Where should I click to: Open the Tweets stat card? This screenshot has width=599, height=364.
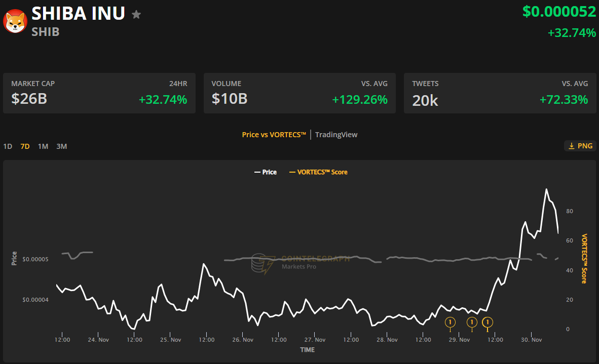pyautogui.click(x=500, y=93)
